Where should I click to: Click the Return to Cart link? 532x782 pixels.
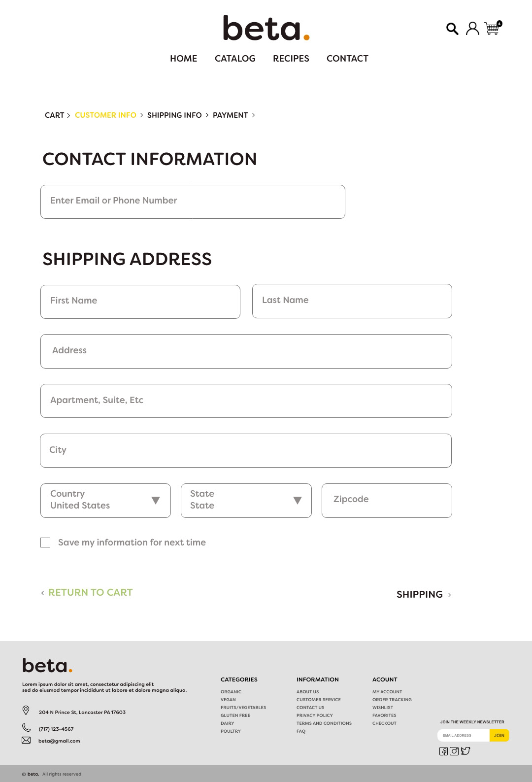click(x=90, y=593)
